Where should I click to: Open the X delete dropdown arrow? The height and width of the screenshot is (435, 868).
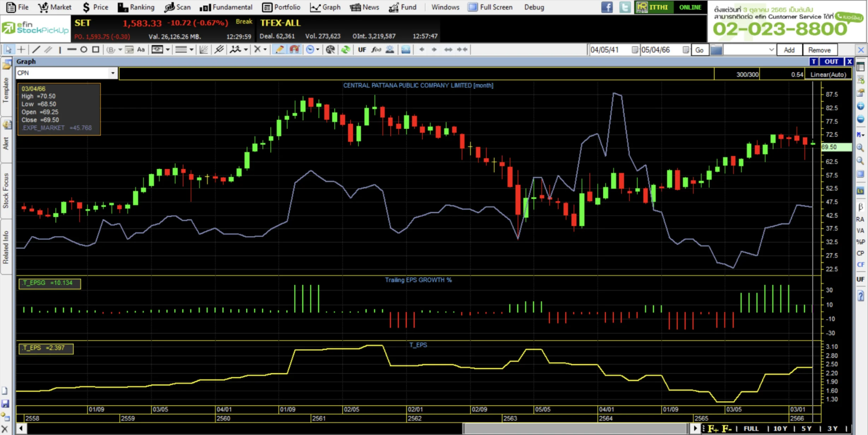(265, 50)
